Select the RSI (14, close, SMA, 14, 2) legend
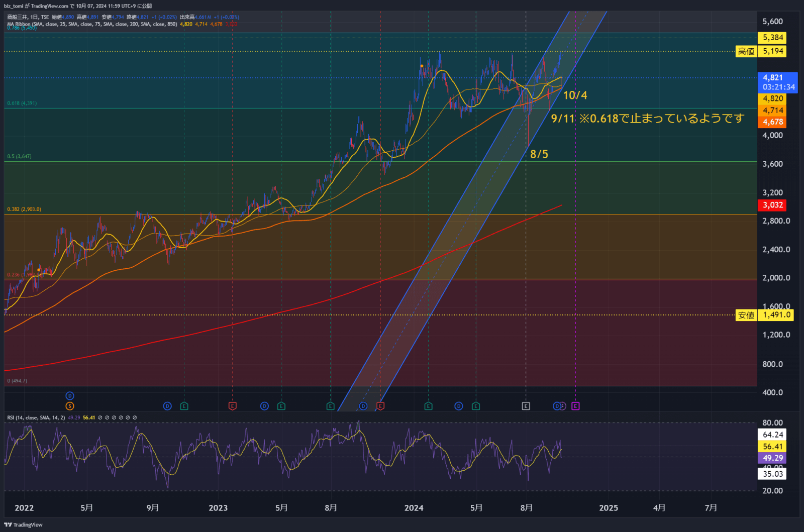The width and height of the screenshot is (804, 532). click(36, 417)
